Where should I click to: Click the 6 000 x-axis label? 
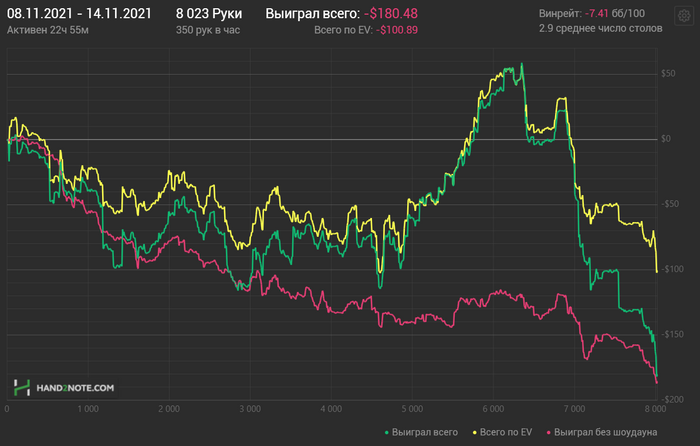493,409
